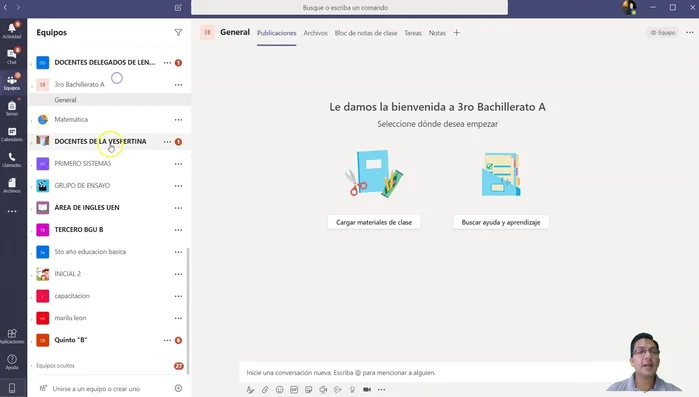699x397 pixels.
Task: Open the Aplicaciones store icon
Action: 12,336
